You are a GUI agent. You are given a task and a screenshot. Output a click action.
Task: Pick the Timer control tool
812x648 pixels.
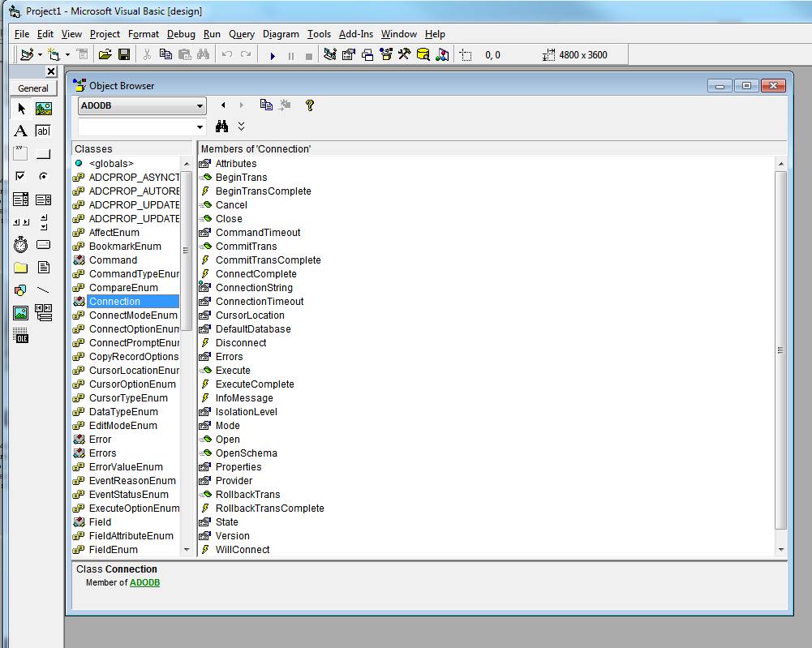[x=21, y=245]
